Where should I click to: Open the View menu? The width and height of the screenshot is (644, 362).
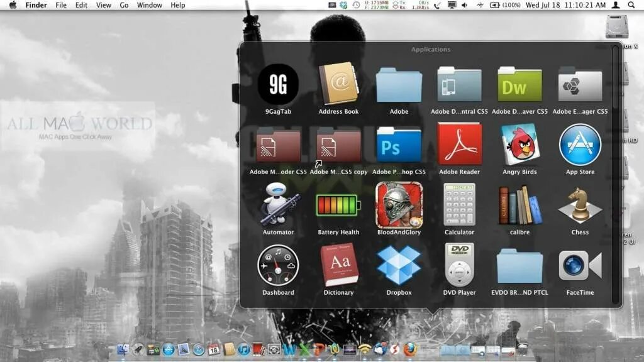(x=104, y=5)
